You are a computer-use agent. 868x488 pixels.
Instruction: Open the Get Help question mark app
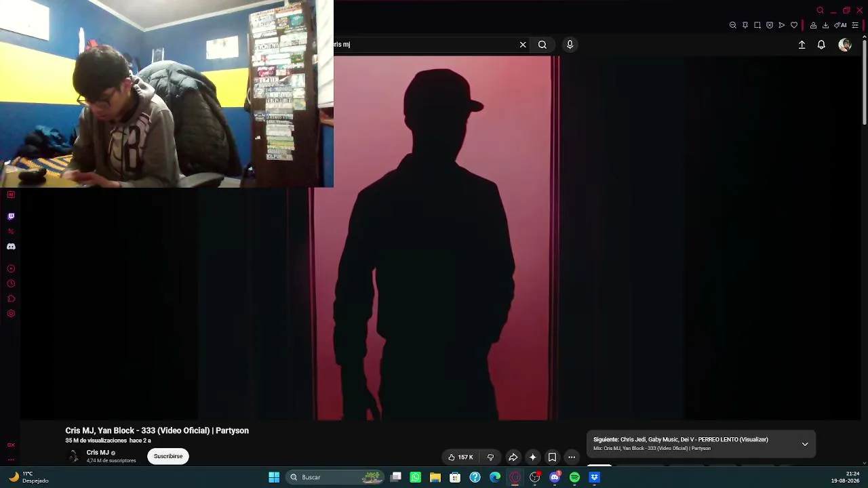coord(475,477)
